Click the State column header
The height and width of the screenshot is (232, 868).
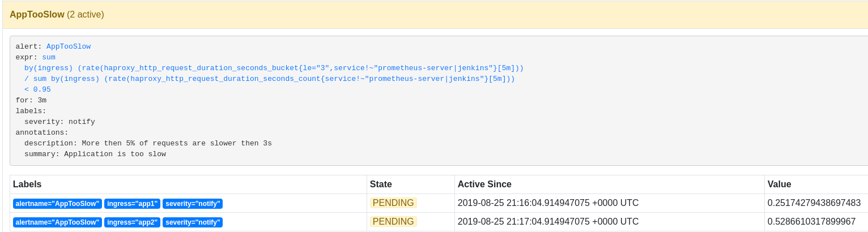point(381,184)
